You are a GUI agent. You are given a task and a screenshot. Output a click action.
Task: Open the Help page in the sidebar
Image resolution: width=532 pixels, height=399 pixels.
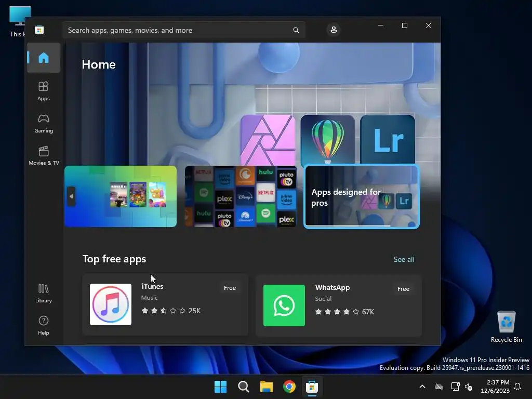pos(44,326)
